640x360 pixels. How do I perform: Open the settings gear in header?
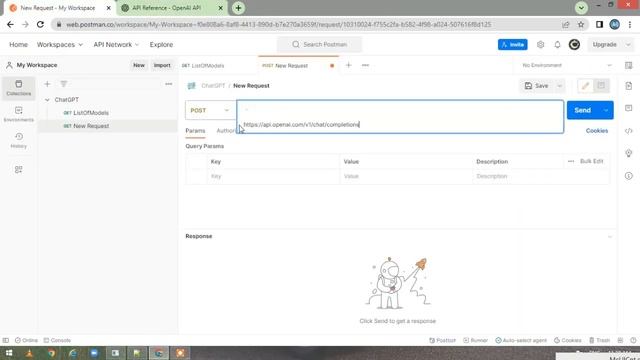540,44
